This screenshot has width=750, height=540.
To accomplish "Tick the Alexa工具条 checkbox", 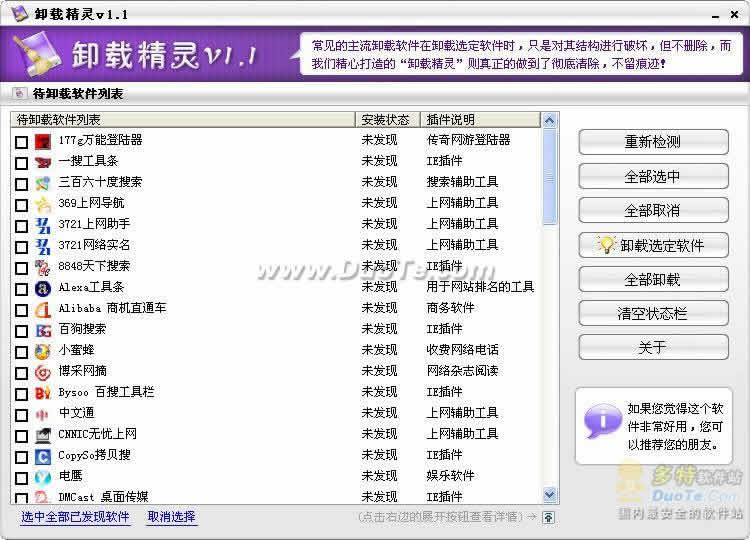I will pyautogui.click(x=22, y=289).
